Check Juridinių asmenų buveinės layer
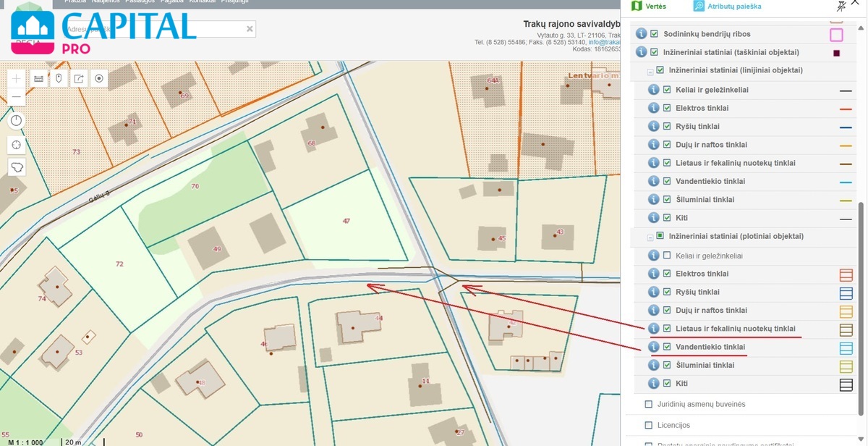The image size is (868, 446). pos(649,404)
